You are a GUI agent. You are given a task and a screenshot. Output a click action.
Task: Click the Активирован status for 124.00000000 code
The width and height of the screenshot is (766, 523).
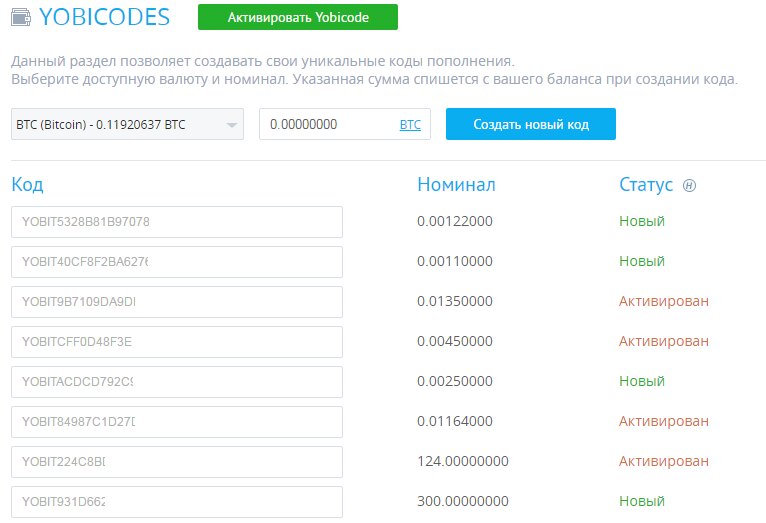pyautogui.click(x=663, y=461)
